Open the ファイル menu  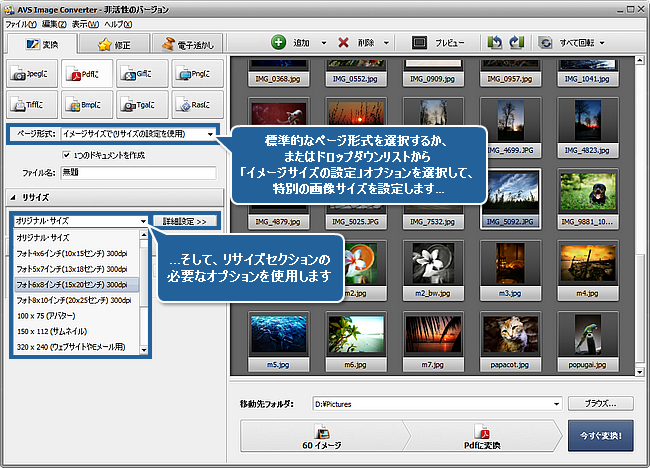coord(20,22)
